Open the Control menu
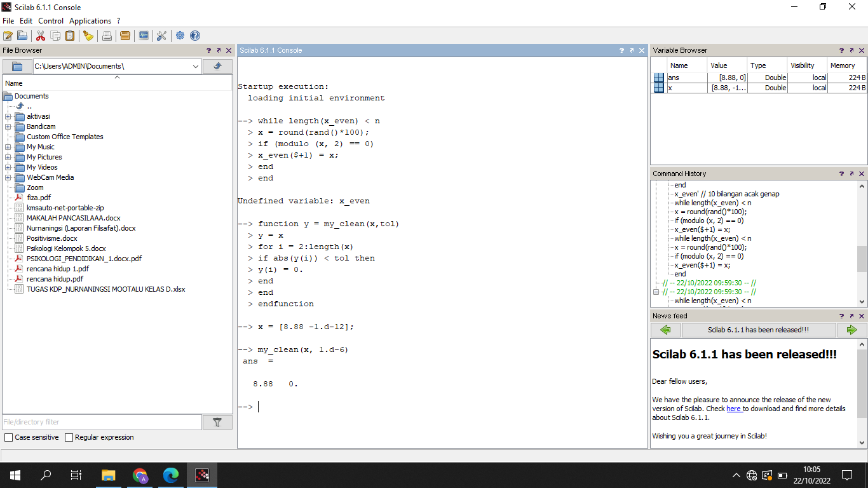This screenshot has height=488, width=868. point(51,21)
